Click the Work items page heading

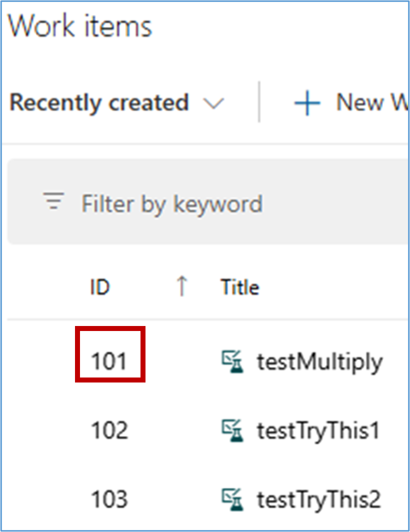[80, 26]
